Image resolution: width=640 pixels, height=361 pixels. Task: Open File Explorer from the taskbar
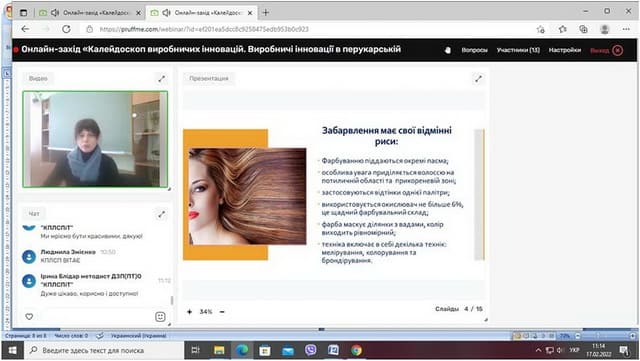coord(219,350)
